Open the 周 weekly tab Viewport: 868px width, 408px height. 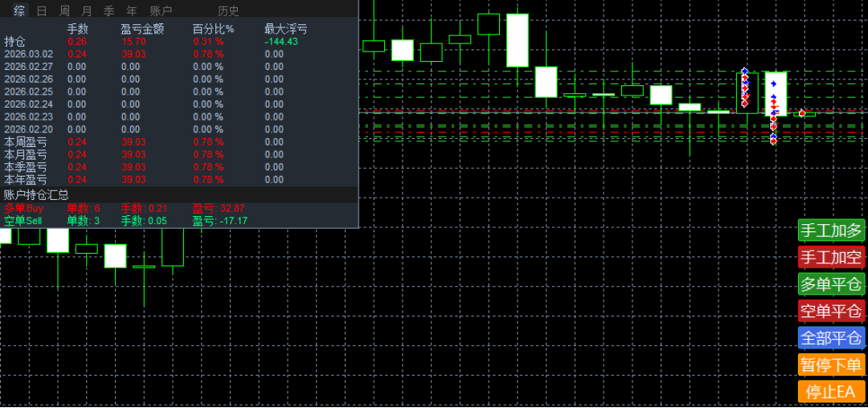click(64, 10)
